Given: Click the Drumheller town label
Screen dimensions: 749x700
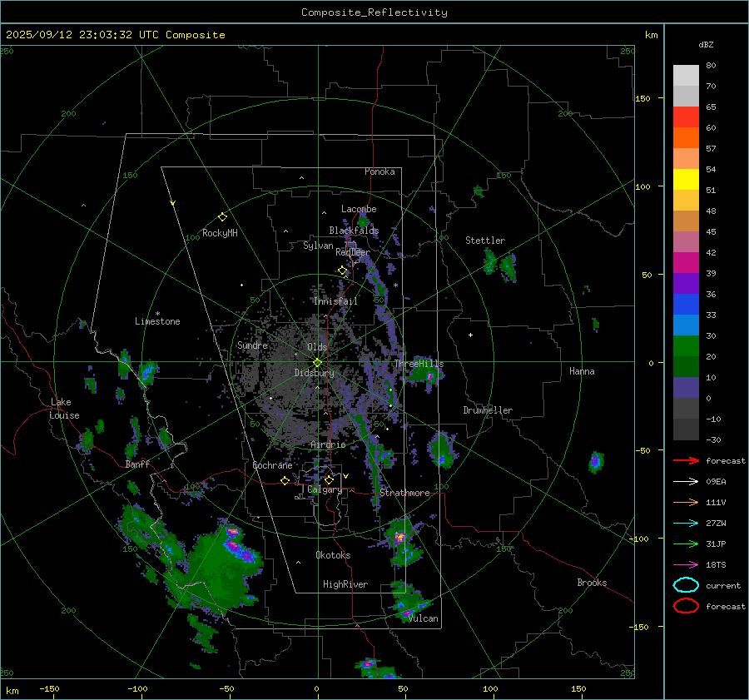Looking at the screenshot, I should point(488,410).
